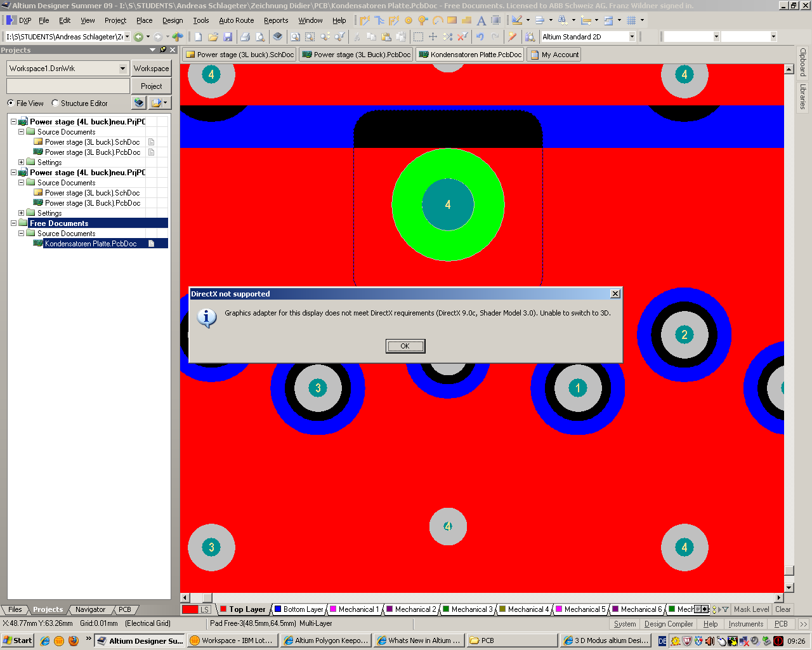Click the project search input field

(x=68, y=86)
